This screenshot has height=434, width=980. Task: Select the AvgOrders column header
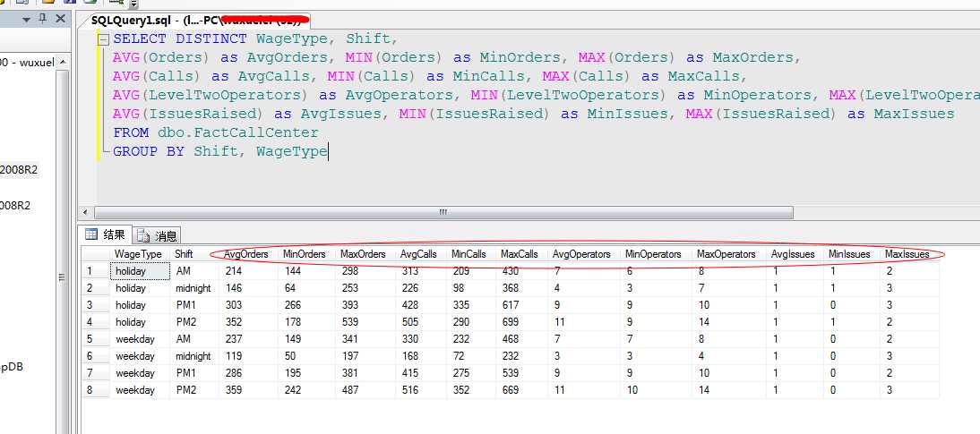point(246,254)
